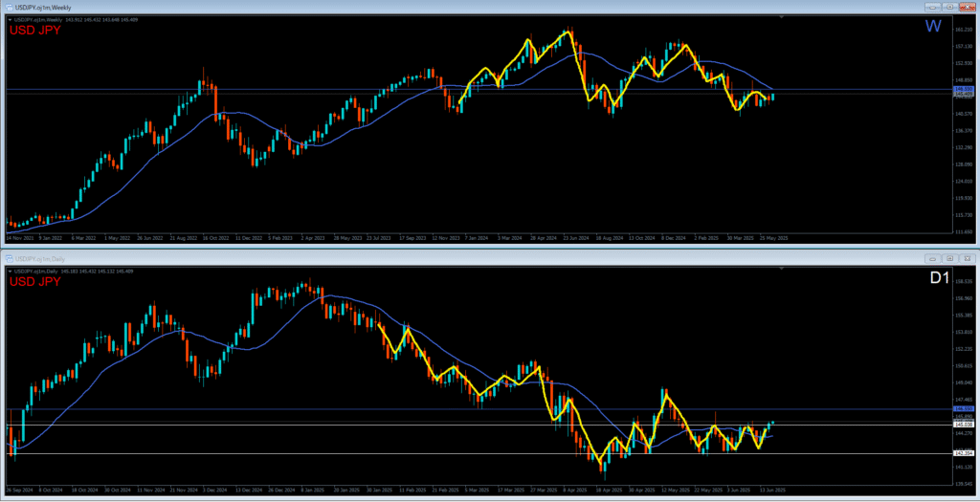
Task: Click the 157.130 level on Weekly price scale
Action: (x=965, y=46)
